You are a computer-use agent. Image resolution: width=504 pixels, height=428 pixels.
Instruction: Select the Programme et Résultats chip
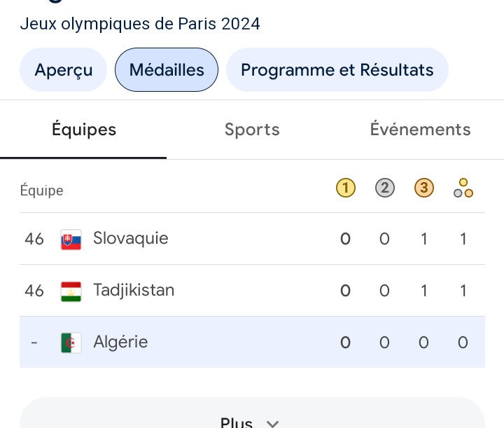(337, 70)
